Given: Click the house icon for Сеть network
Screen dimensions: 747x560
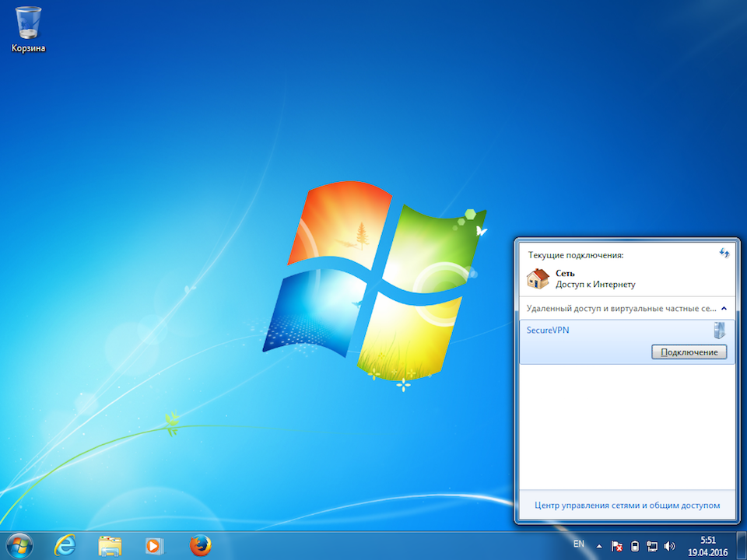Looking at the screenshot, I should pyautogui.click(x=538, y=278).
